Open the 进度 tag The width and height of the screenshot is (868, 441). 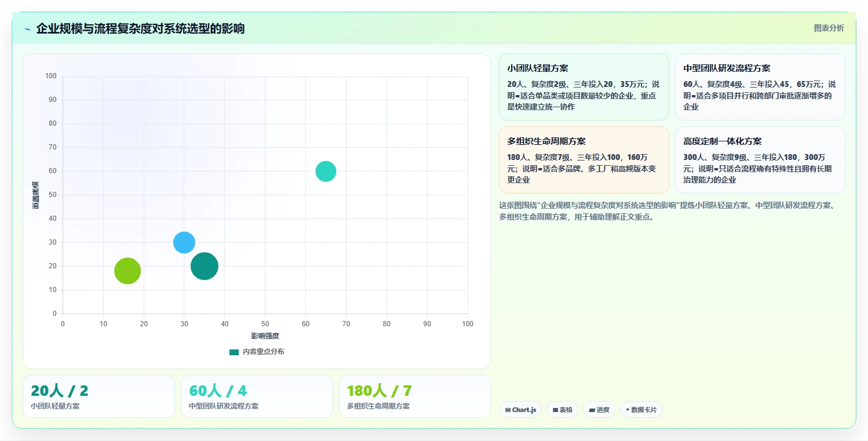click(x=599, y=410)
